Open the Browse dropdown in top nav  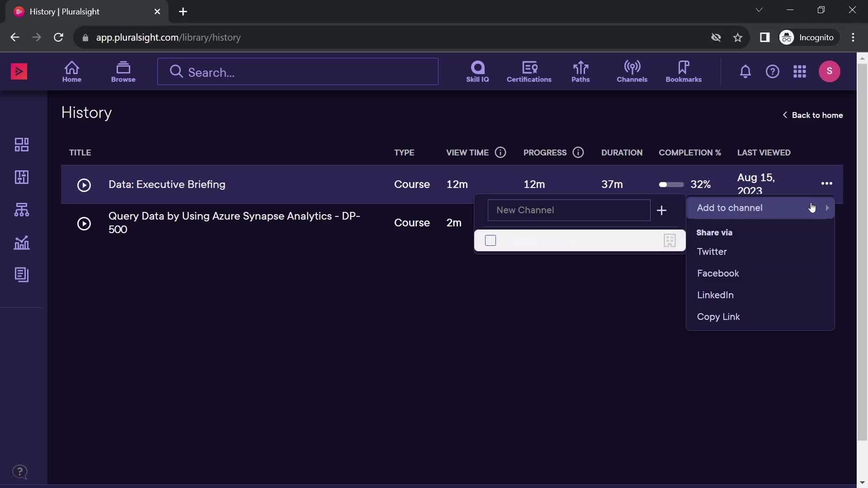click(x=123, y=71)
